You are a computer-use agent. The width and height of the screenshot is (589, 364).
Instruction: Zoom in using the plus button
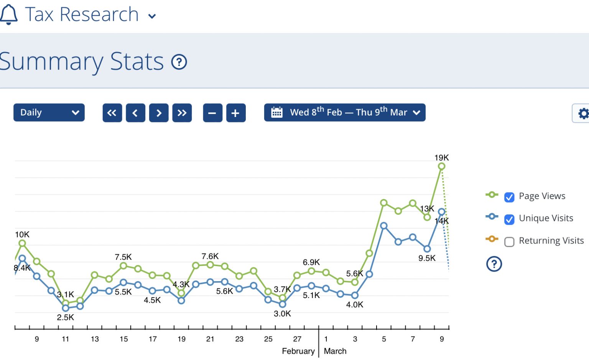pyautogui.click(x=236, y=113)
